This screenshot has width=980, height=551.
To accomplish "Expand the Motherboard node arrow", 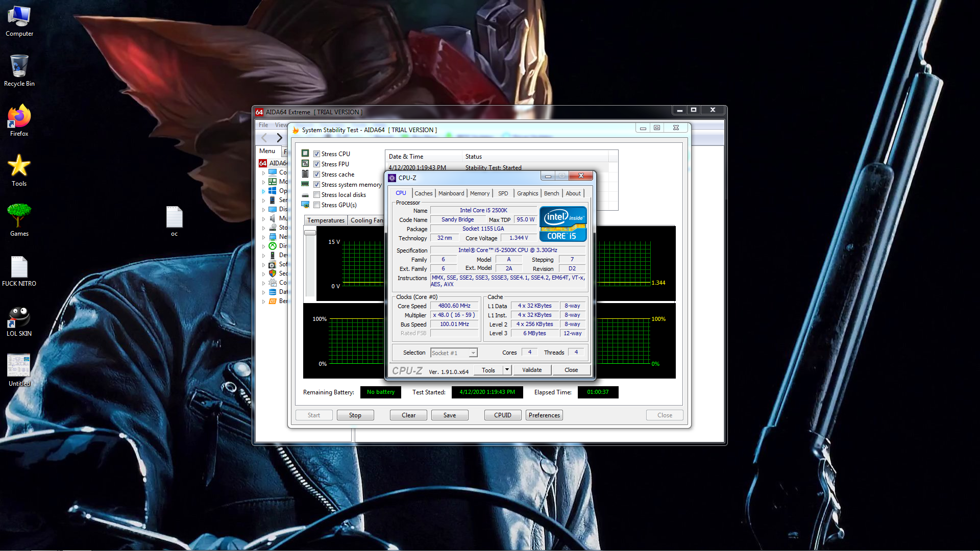I will (263, 182).
